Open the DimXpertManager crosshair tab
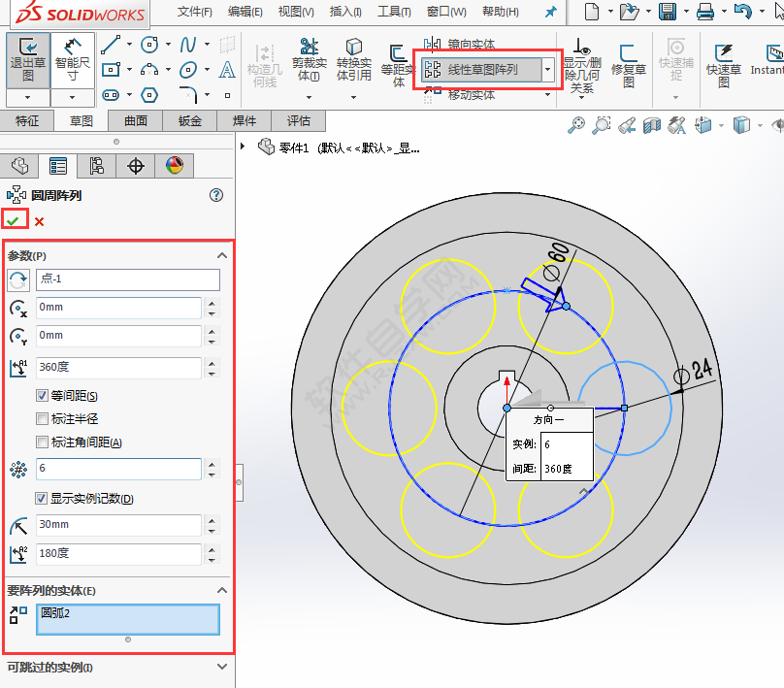The height and width of the screenshot is (688, 784). coord(136,166)
